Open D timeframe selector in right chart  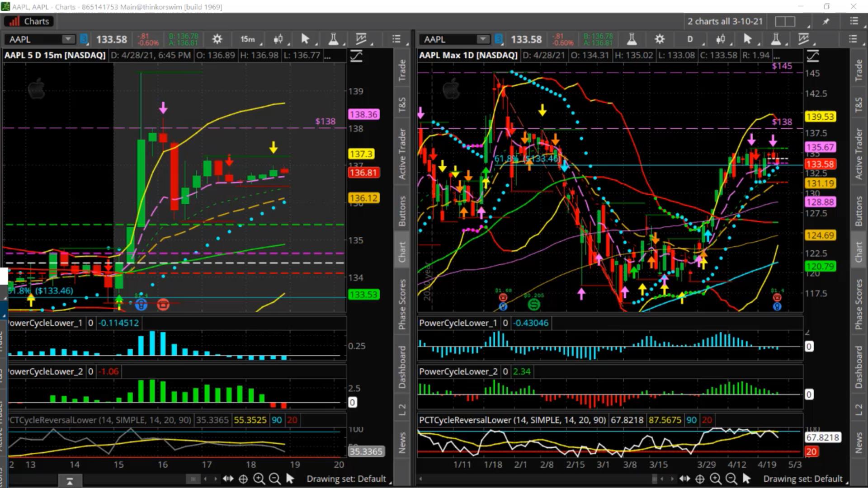690,39
